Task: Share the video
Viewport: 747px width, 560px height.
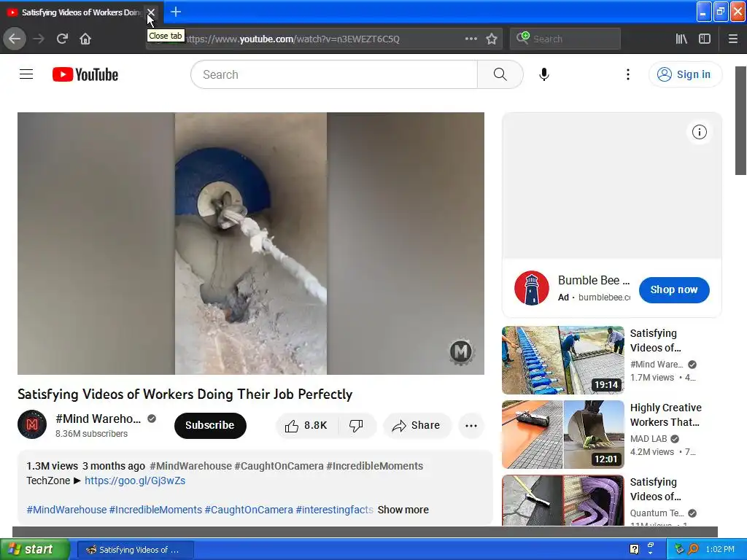Action: (416, 425)
